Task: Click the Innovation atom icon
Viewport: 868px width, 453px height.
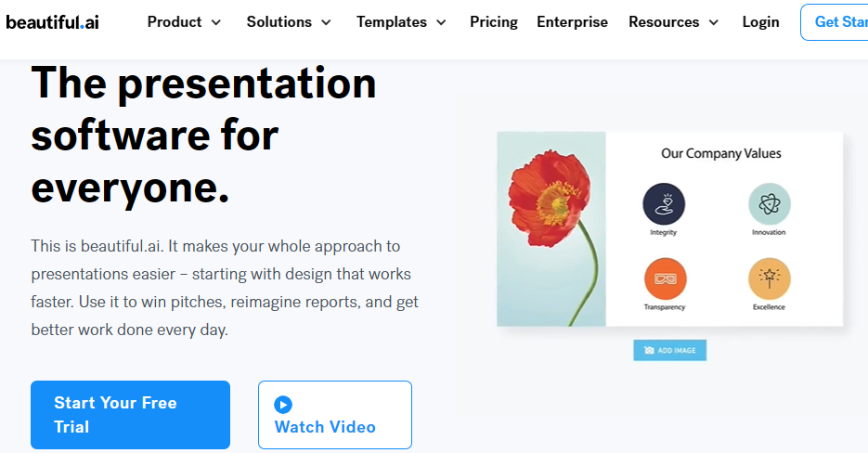Action: (769, 204)
